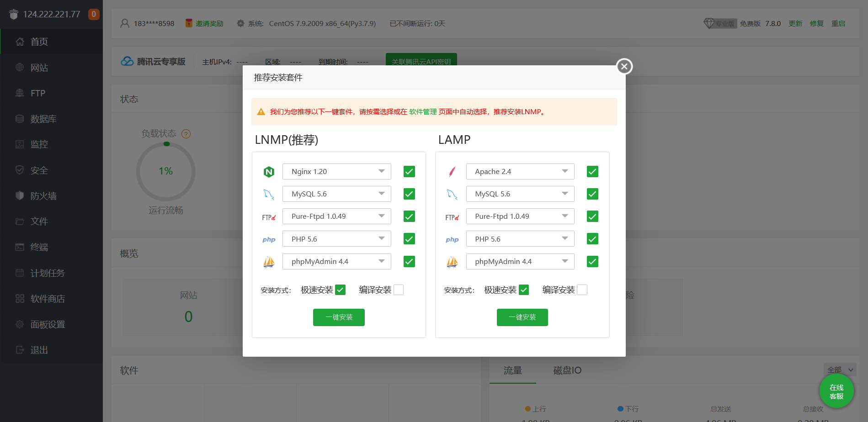Click the globe icon next to 网站
Image resolution: width=868 pixels, height=422 pixels.
(x=20, y=67)
